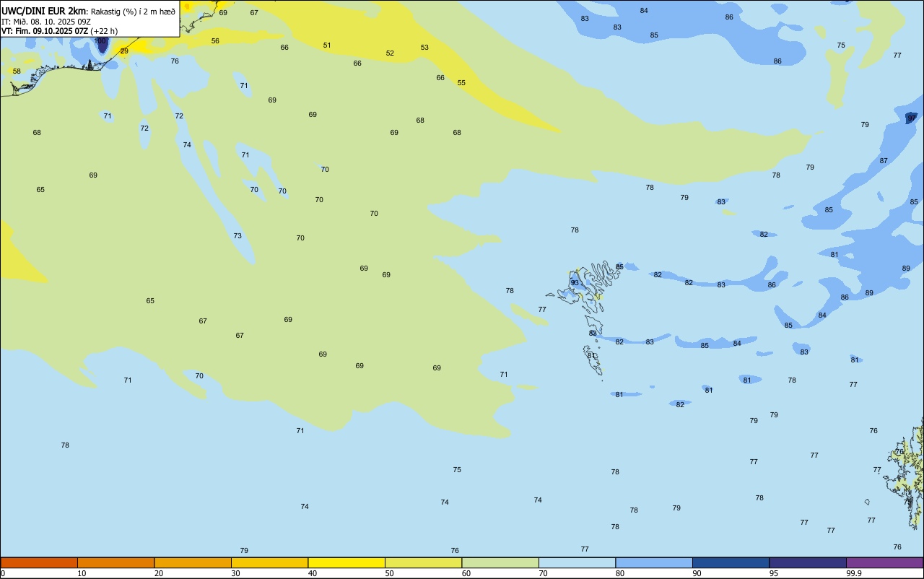This screenshot has height=579, width=924.
Task: Click the 20–30 light orange legend swatch
Action: point(193,562)
